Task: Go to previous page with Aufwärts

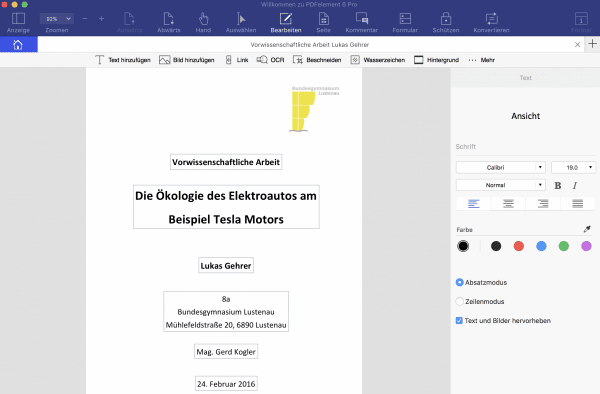Action: 129,23
